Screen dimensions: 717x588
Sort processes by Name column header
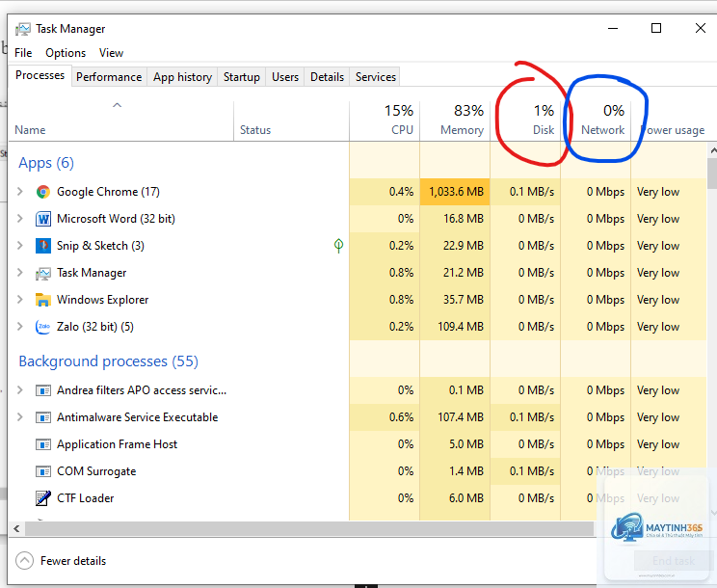point(121,121)
